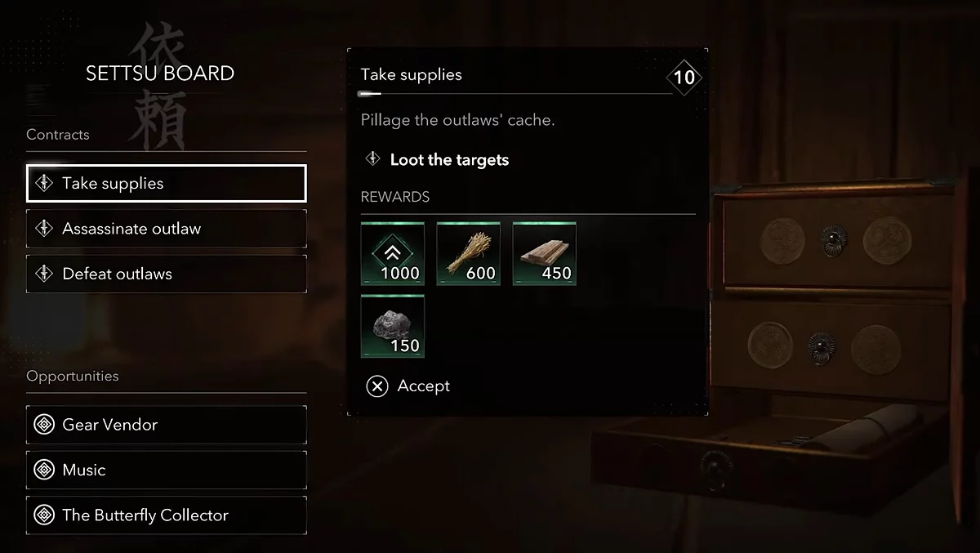Click the X icon beside Accept
The width and height of the screenshot is (980, 553).
[x=376, y=386]
